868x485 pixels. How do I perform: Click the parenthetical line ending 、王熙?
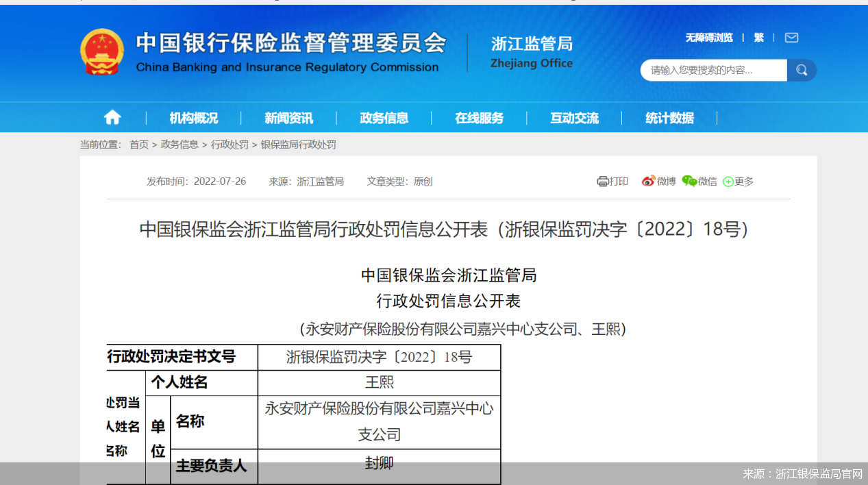point(463,329)
